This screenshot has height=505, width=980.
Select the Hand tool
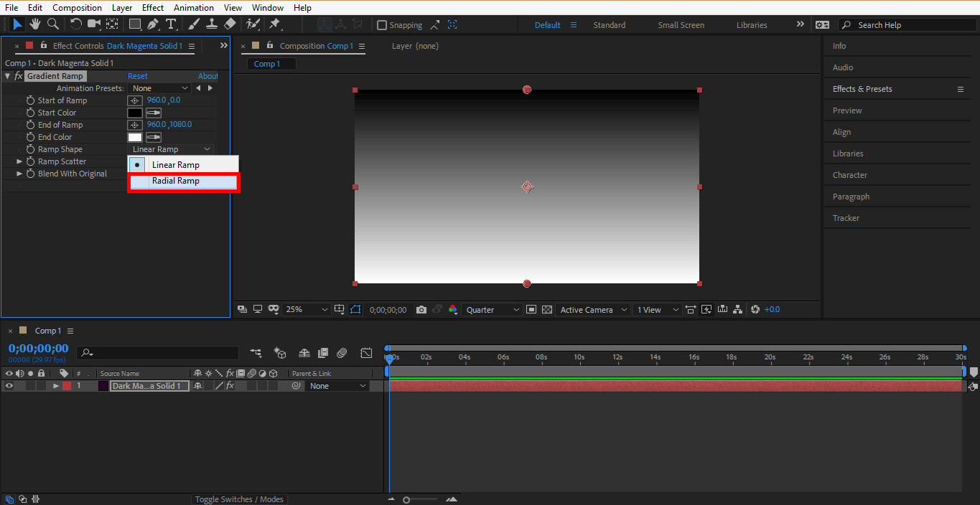tap(34, 24)
